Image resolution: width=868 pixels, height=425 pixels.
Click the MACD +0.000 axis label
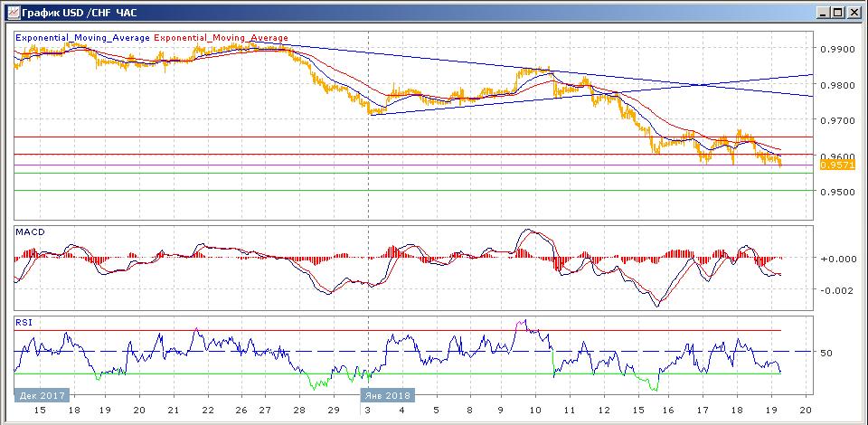coord(834,259)
